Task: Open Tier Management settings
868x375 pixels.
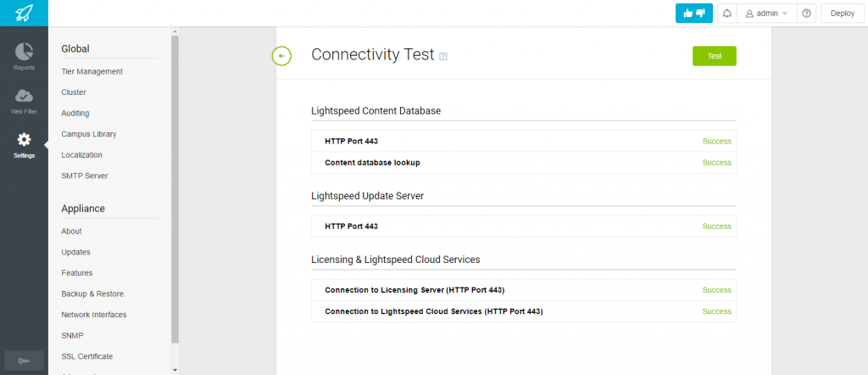Action: pos(92,71)
